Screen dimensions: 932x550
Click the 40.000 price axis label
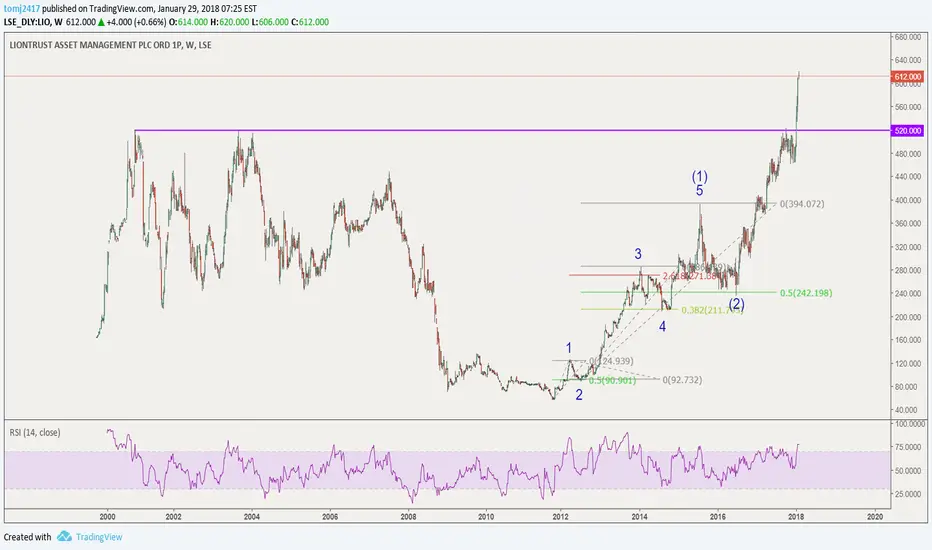click(906, 410)
